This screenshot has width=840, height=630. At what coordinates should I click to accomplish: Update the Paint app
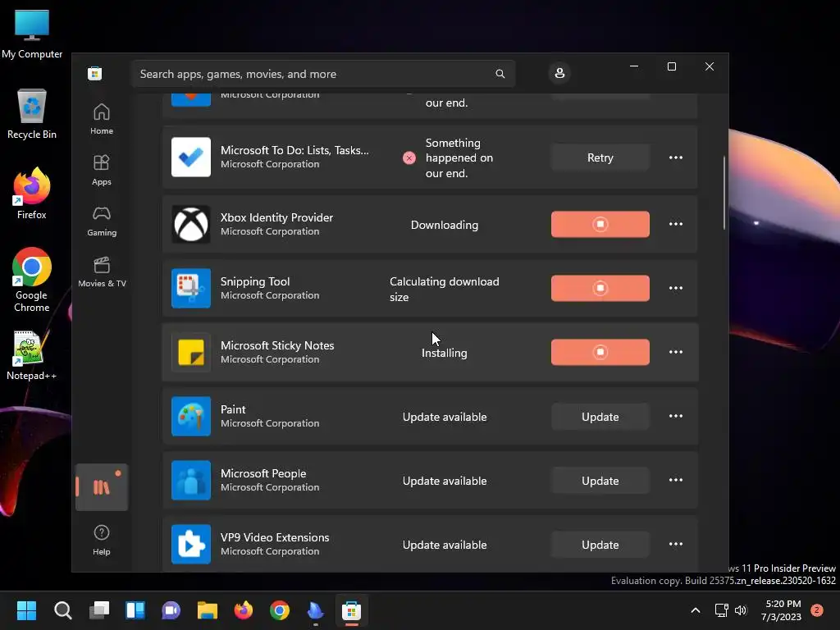(600, 416)
